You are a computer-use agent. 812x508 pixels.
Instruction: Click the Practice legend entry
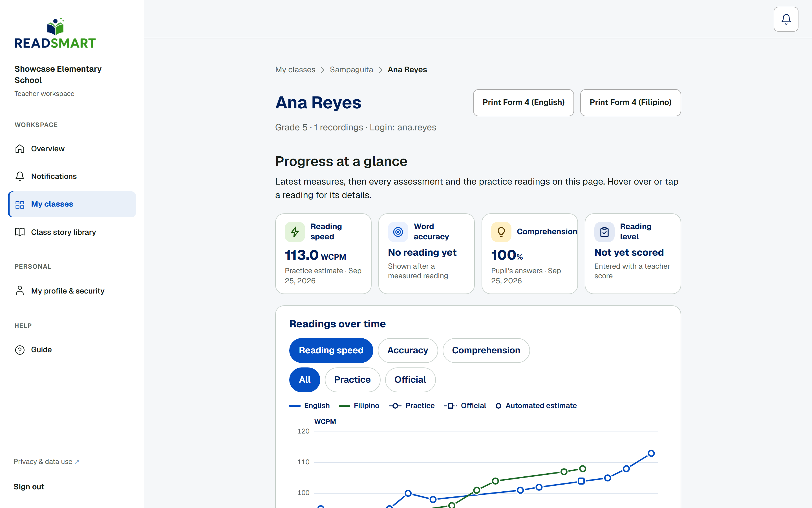click(412, 406)
